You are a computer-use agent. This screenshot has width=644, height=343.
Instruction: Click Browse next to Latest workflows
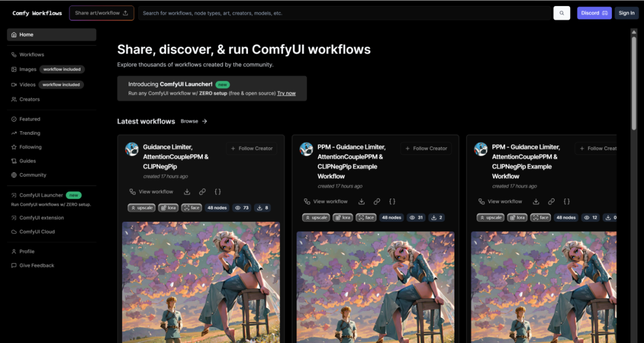pos(190,121)
